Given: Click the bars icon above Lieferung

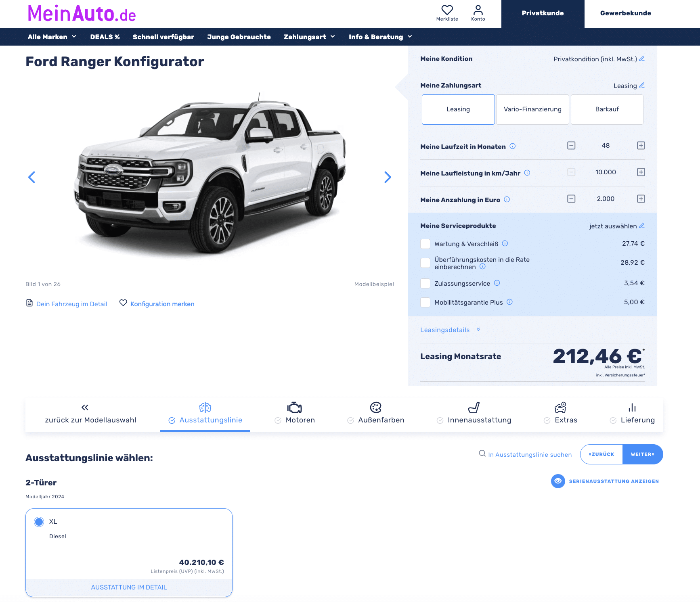Looking at the screenshot, I should point(632,408).
